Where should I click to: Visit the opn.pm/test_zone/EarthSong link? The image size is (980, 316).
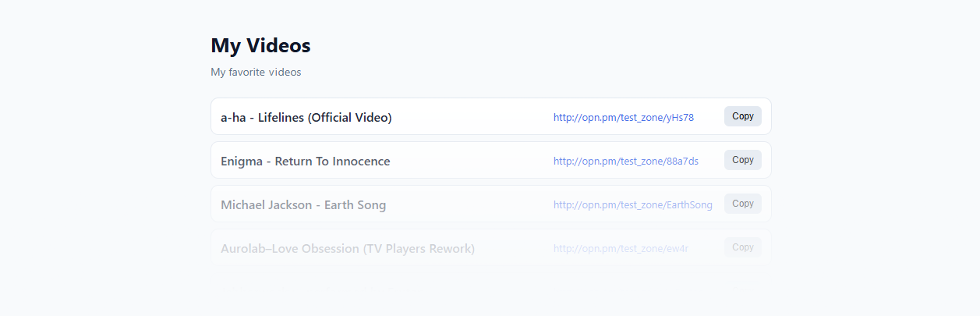[632, 204]
